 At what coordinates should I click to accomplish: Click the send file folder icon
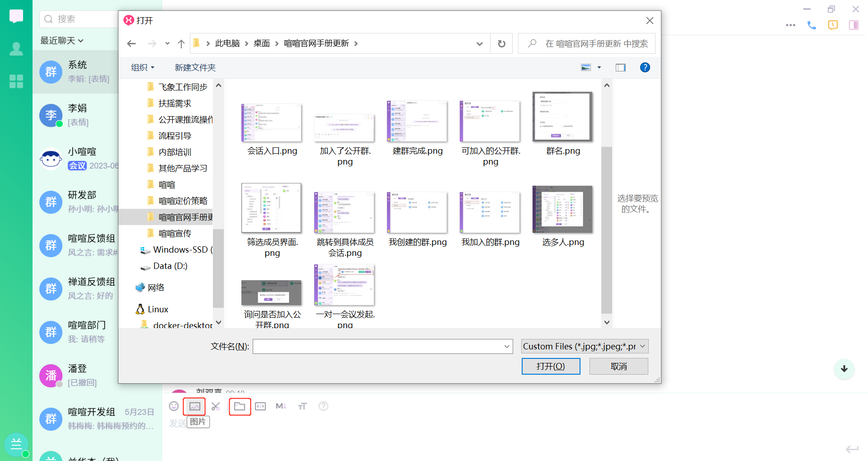(240, 406)
